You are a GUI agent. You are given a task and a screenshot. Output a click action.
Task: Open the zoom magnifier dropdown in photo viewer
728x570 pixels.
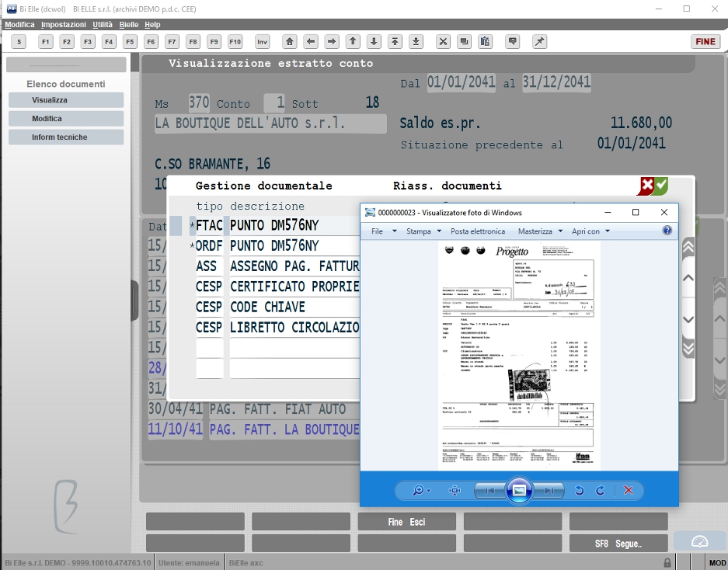[421, 490]
